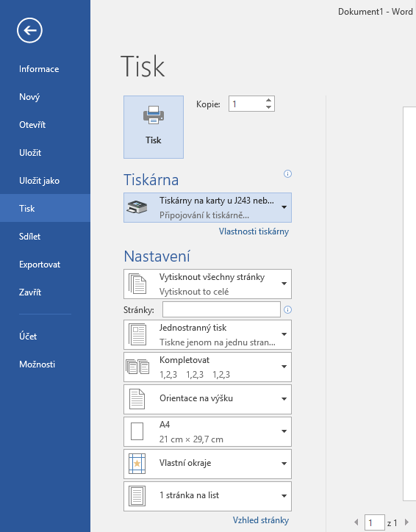The height and width of the screenshot is (532, 416).
Task: Open Vlastní okraje margins dropdown
Action: [207, 464]
